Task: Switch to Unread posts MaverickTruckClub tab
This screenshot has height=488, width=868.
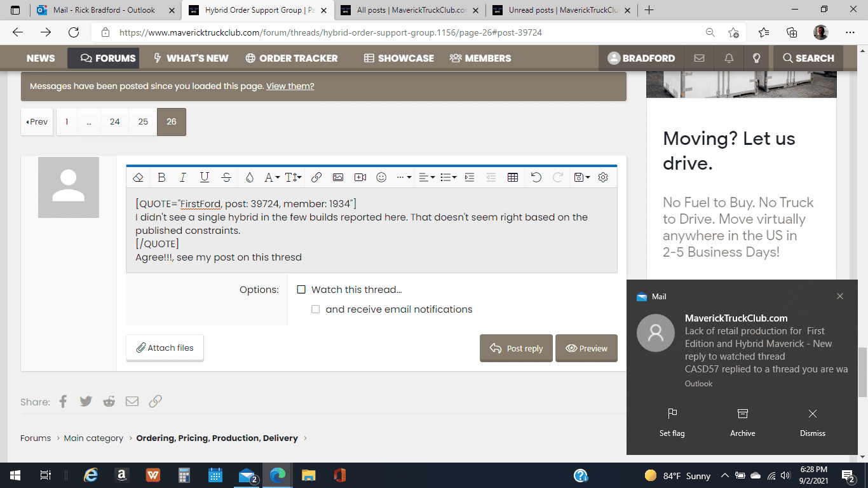Action: (x=563, y=10)
